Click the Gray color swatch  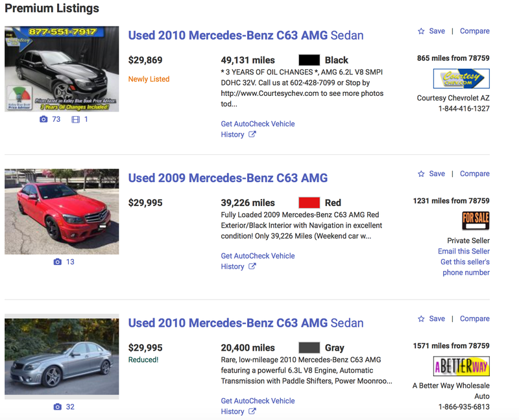pos(309,347)
